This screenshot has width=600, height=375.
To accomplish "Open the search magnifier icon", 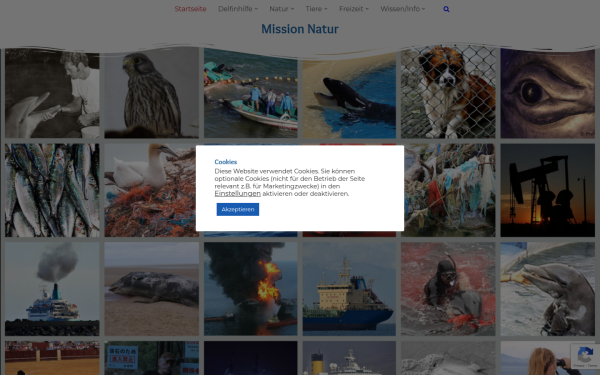I will 446,9.
